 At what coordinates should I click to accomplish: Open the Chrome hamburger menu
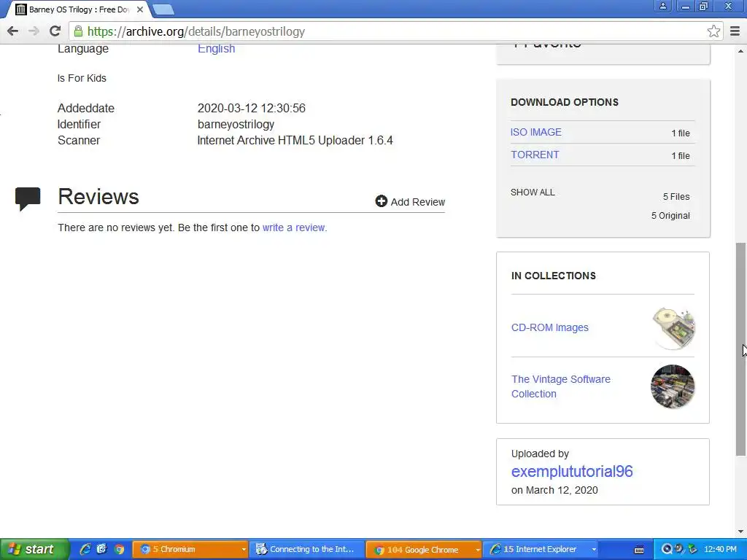pyautogui.click(x=735, y=31)
